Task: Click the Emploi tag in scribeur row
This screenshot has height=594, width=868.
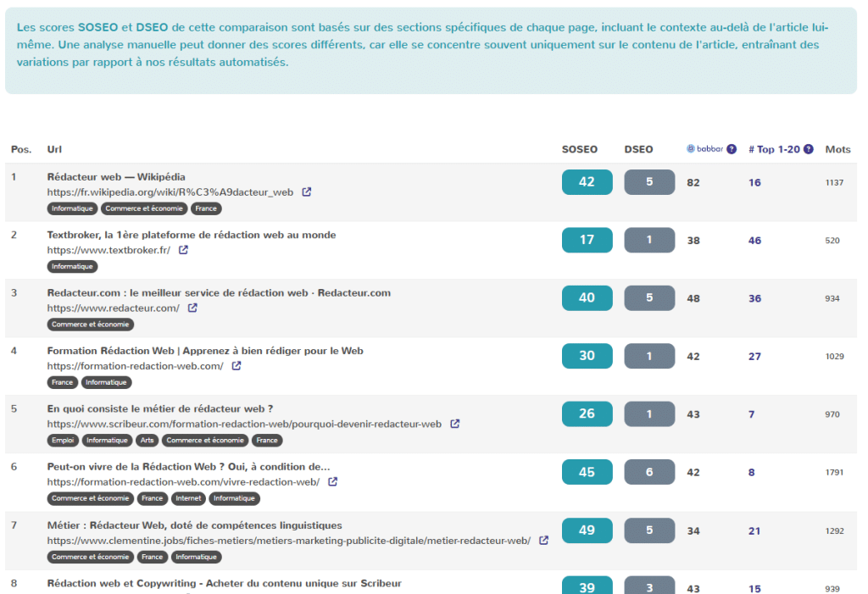Action: tap(63, 441)
